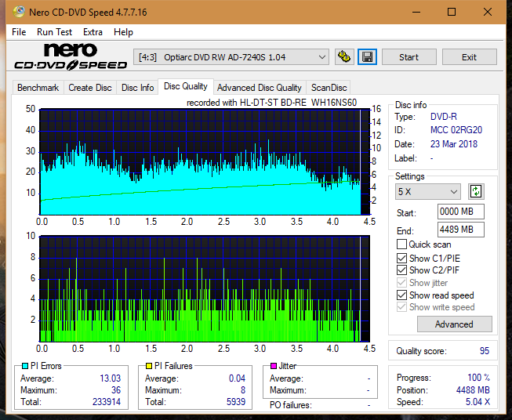Open the Help menu
Screen dimensions: 512x420
coord(123,32)
